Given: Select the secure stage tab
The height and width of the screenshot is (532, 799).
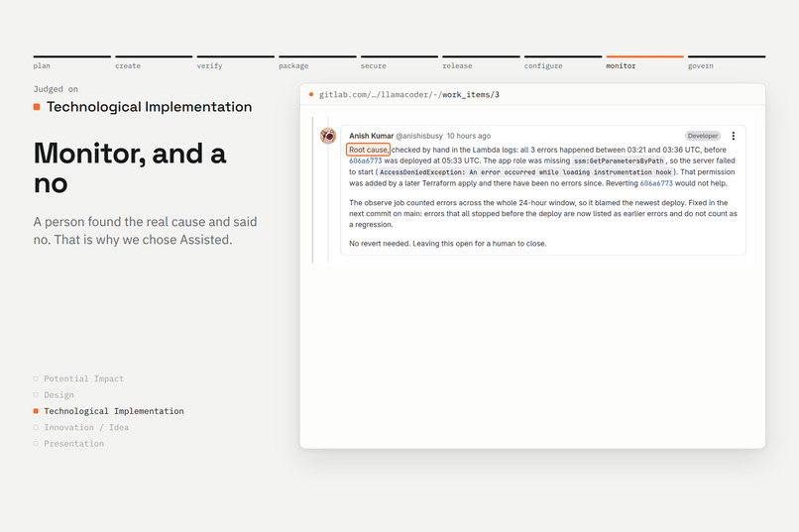Looking at the screenshot, I should tap(399, 62).
